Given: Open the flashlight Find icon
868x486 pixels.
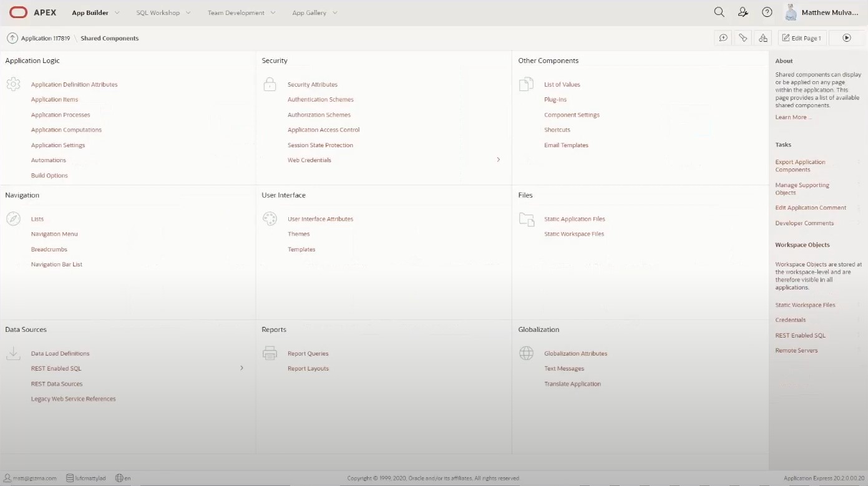Looking at the screenshot, I should (x=743, y=38).
